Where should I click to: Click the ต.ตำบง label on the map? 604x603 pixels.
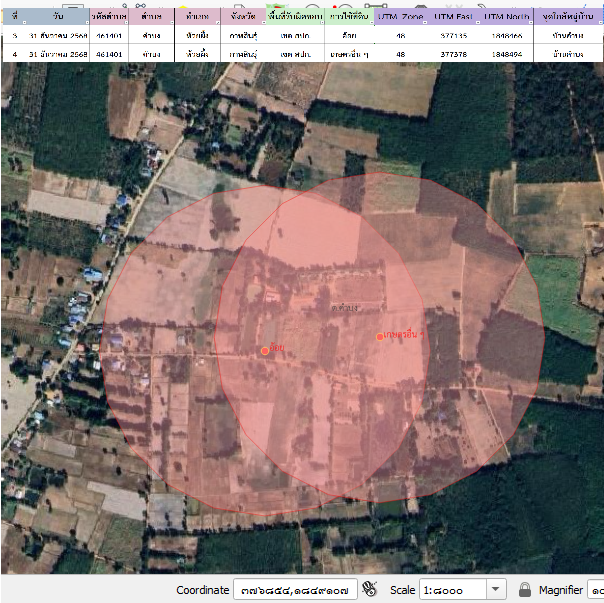[320, 308]
